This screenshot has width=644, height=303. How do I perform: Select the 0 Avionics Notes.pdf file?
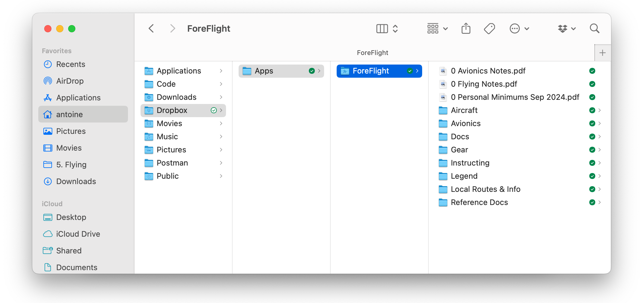[x=488, y=71]
